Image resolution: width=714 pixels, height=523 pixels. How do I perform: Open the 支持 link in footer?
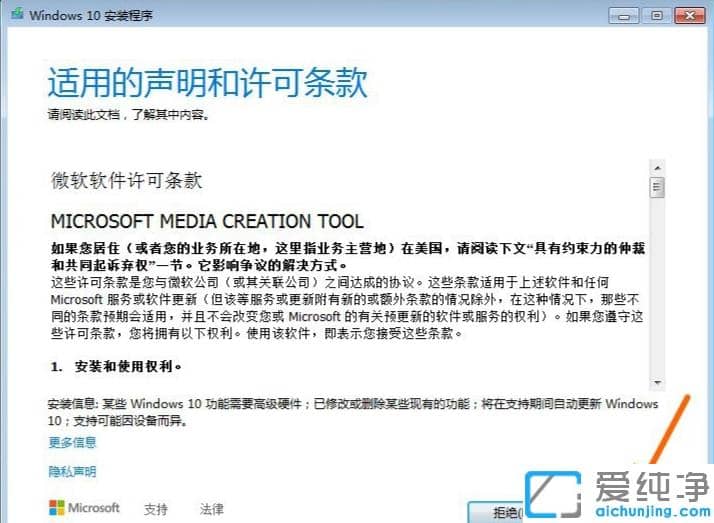156,509
